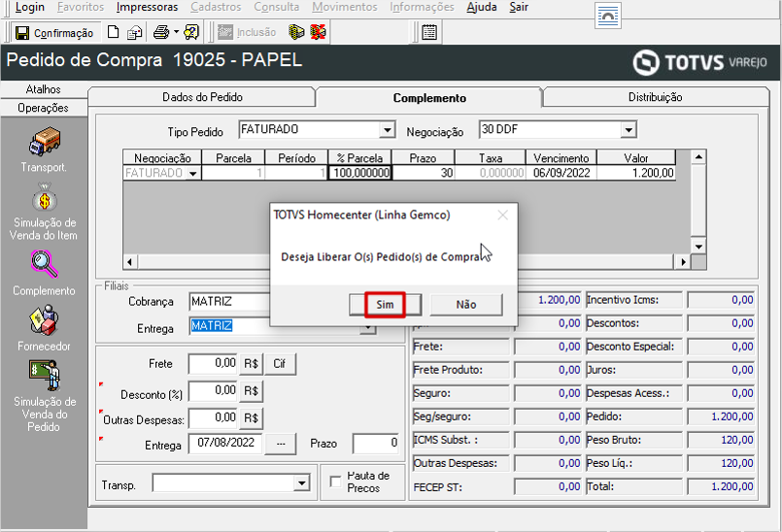Click the Taxa cell 0,000000
Screen dimensions: 782x532
click(x=491, y=173)
